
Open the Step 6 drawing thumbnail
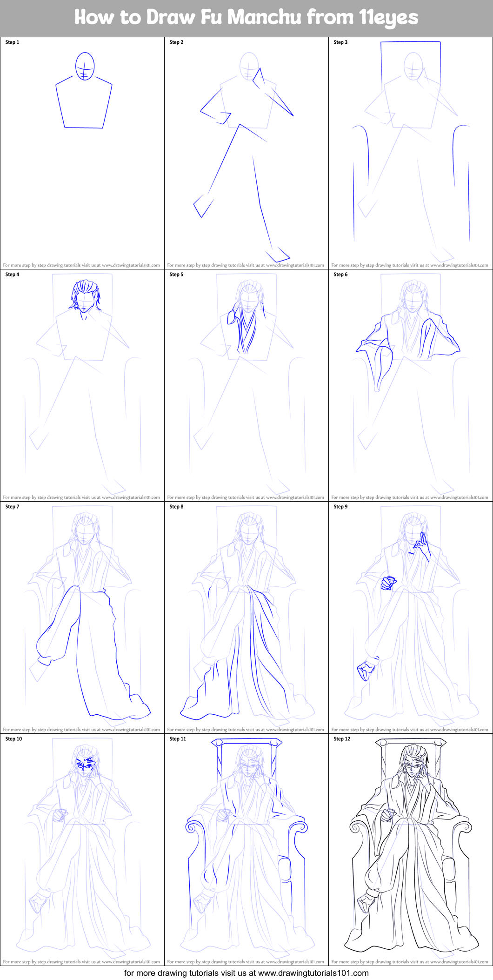411,385
